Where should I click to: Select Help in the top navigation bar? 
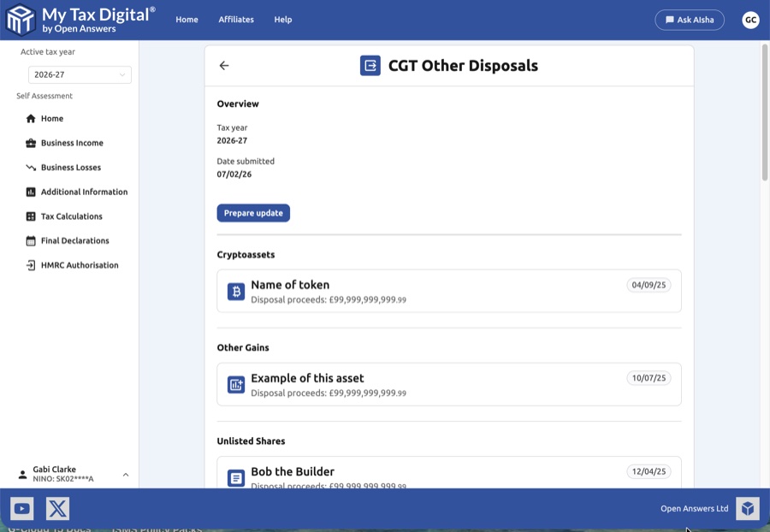(x=283, y=19)
